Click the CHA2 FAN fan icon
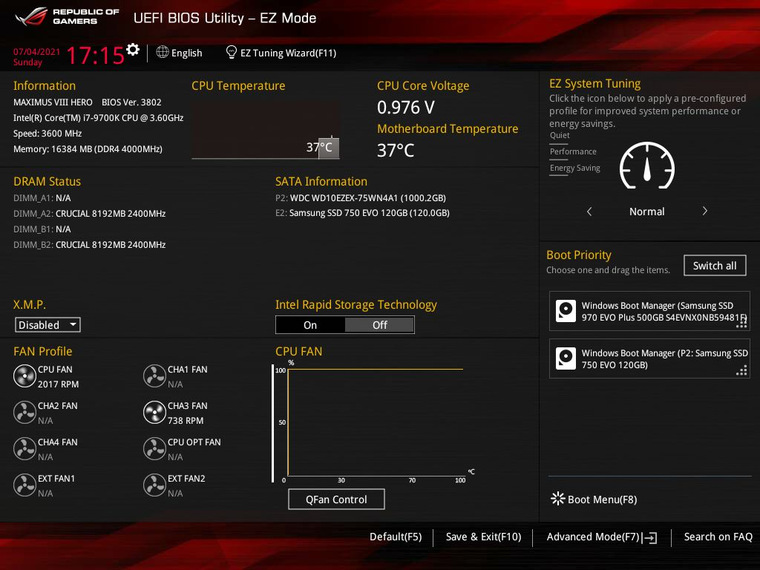The width and height of the screenshot is (760, 570). (25, 412)
